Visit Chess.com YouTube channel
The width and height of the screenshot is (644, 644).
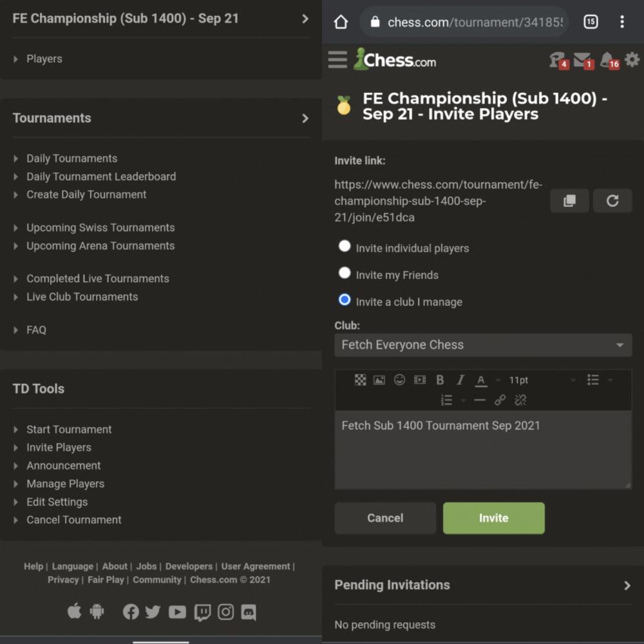tap(178, 612)
